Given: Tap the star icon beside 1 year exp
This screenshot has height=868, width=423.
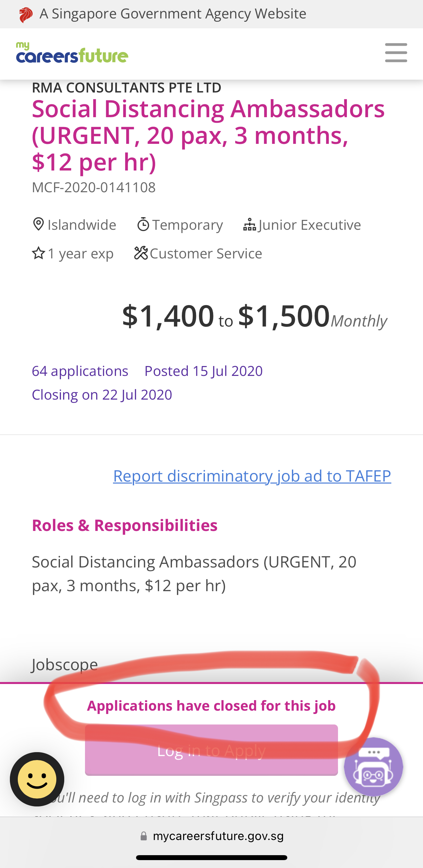Looking at the screenshot, I should coord(39,253).
